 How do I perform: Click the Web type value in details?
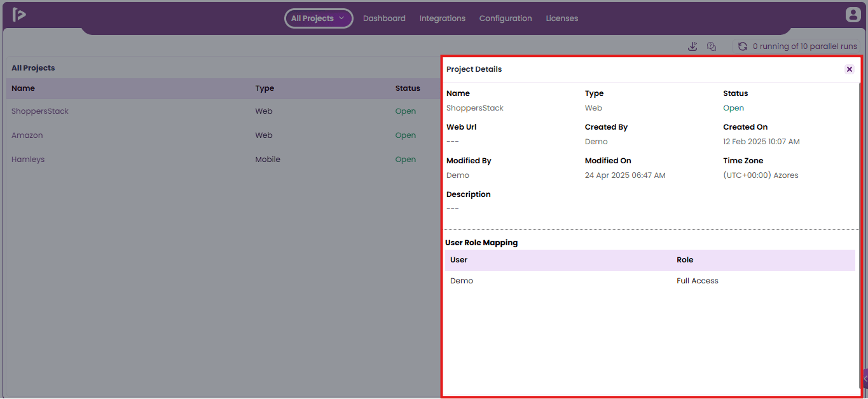coord(593,108)
